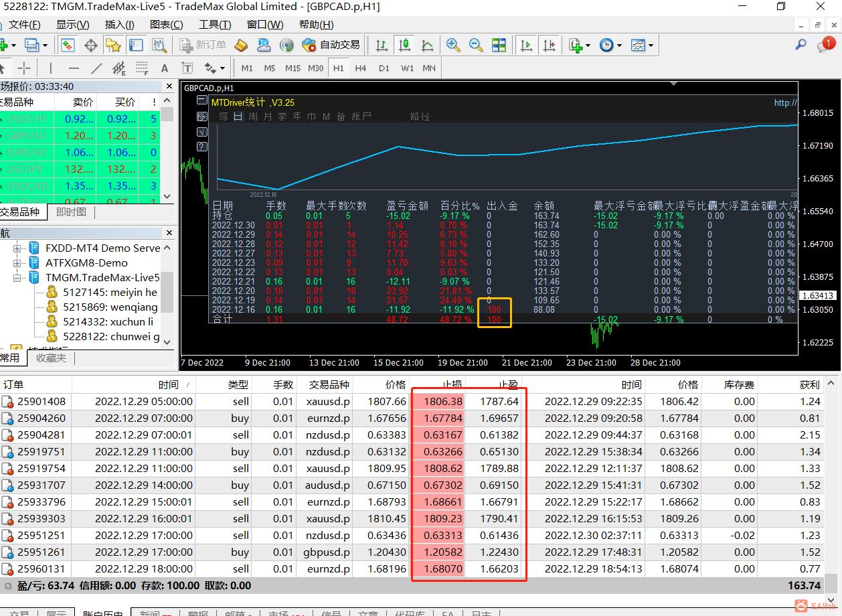Switch chart to candlestick display
842x616 pixels.
[x=404, y=46]
